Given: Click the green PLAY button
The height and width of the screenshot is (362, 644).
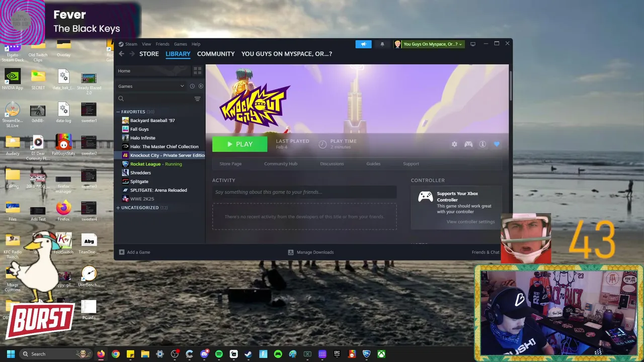Looking at the screenshot, I should point(239,144).
